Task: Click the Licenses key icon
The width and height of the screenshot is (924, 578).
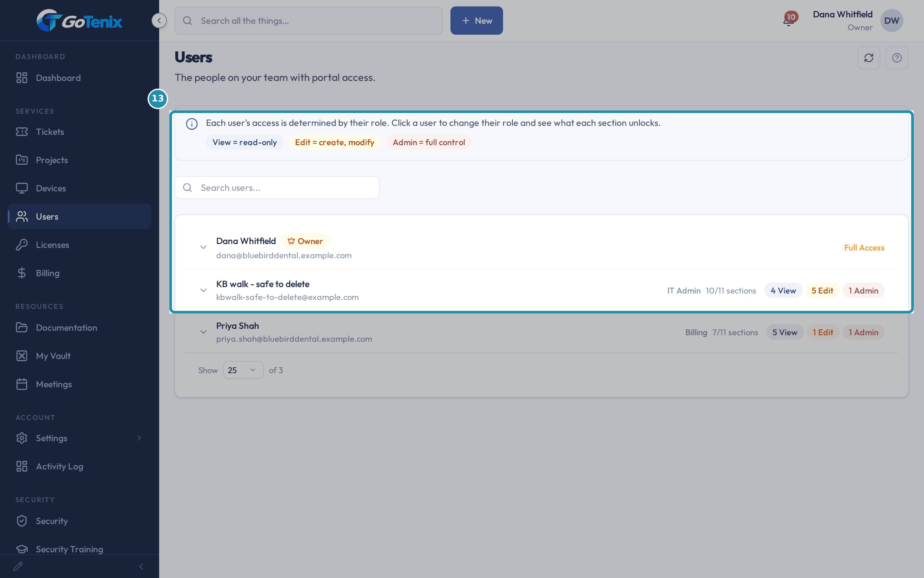Action: [22, 245]
